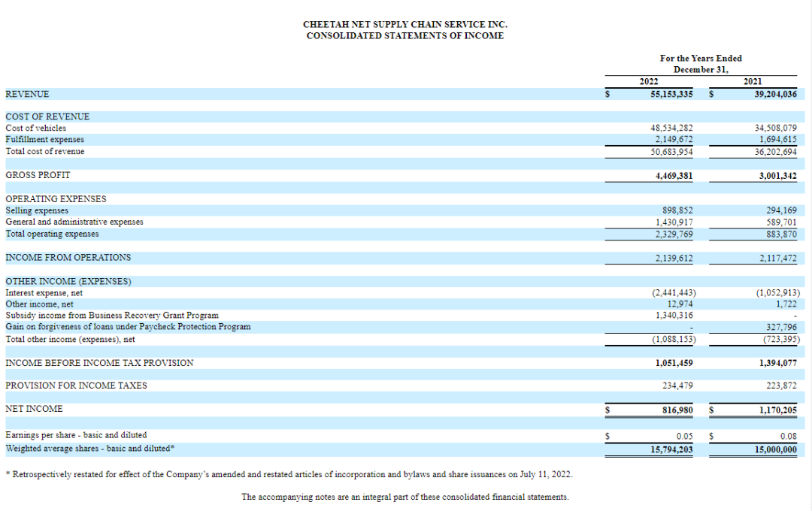The width and height of the screenshot is (812, 511).
Task: Click value (1,052,913)
Action: (778, 292)
